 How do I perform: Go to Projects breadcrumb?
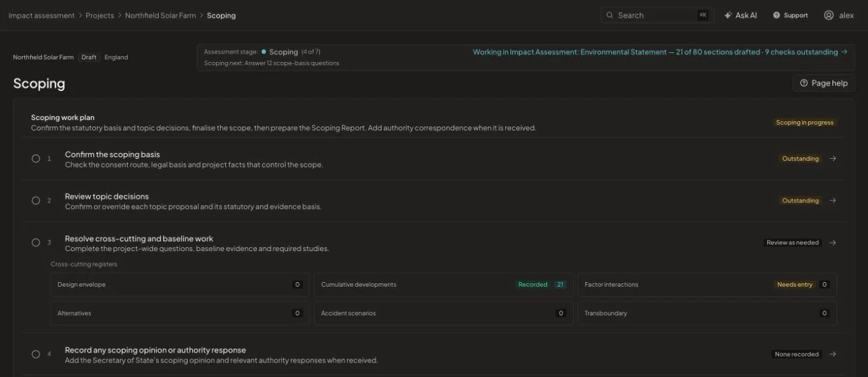[99, 15]
